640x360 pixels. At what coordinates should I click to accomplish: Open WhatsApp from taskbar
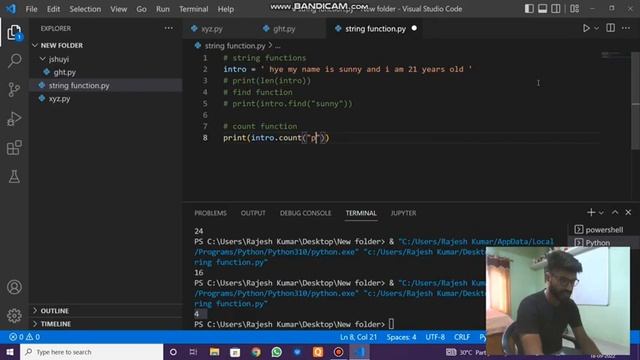[x=276, y=352]
